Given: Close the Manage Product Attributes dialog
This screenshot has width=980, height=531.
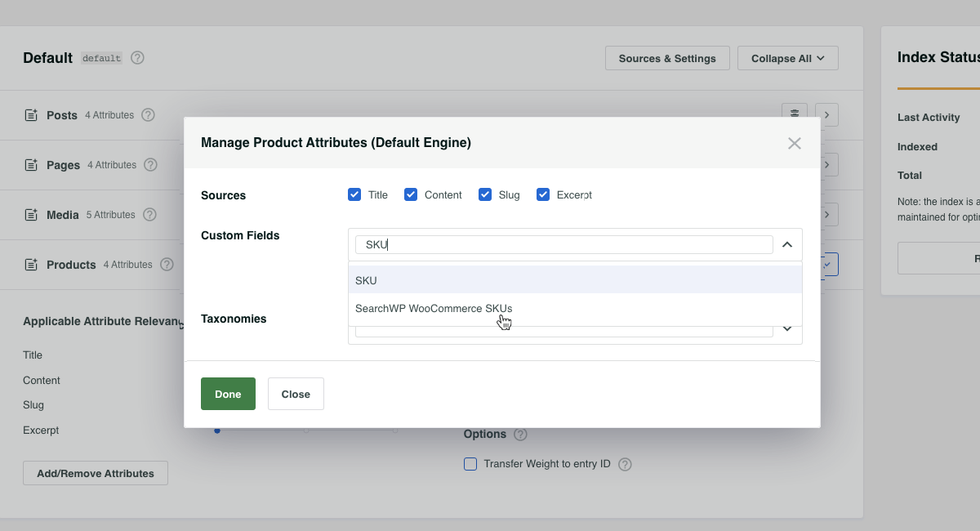Looking at the screenshot, I should click(x=794, y=143).
